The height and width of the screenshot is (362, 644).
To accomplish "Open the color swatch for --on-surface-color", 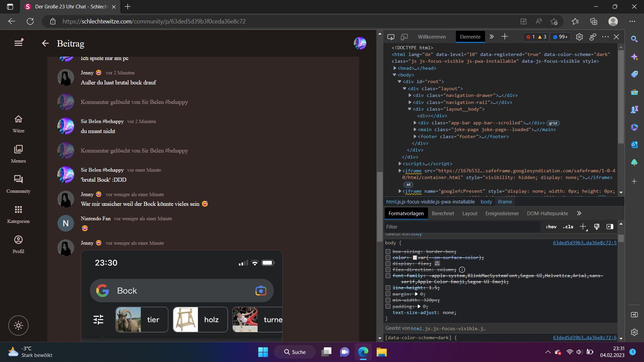I will (x=415, y=257).
